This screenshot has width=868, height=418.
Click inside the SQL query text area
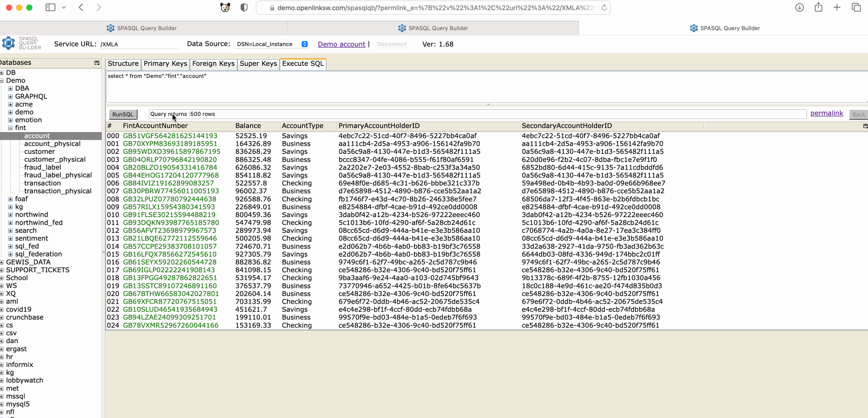486,87
